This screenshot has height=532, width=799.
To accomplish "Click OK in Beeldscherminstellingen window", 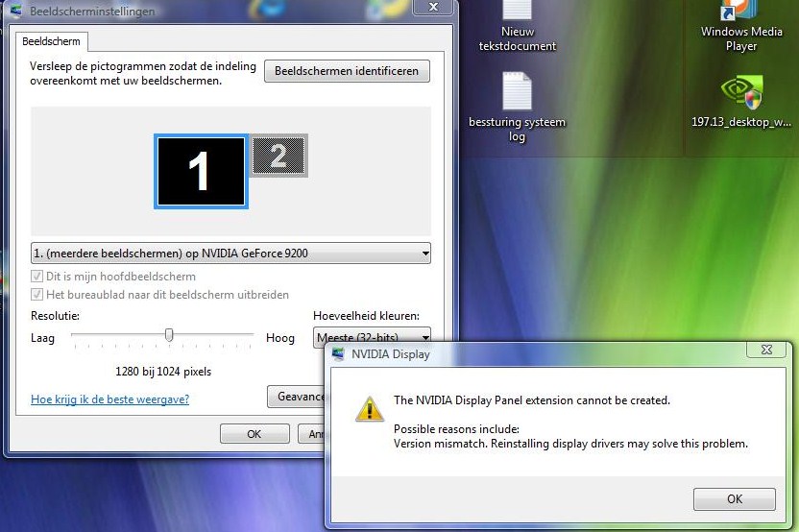I will coord(254,434).
